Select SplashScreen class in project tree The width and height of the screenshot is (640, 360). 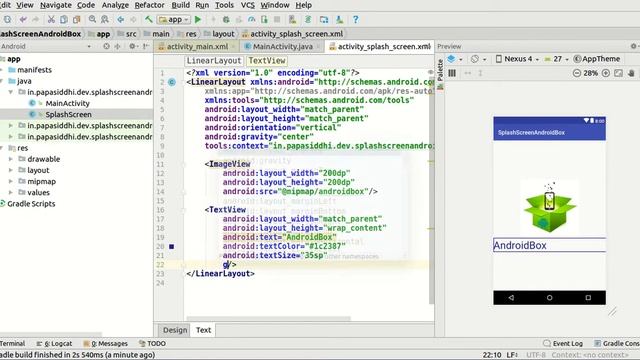68,114
